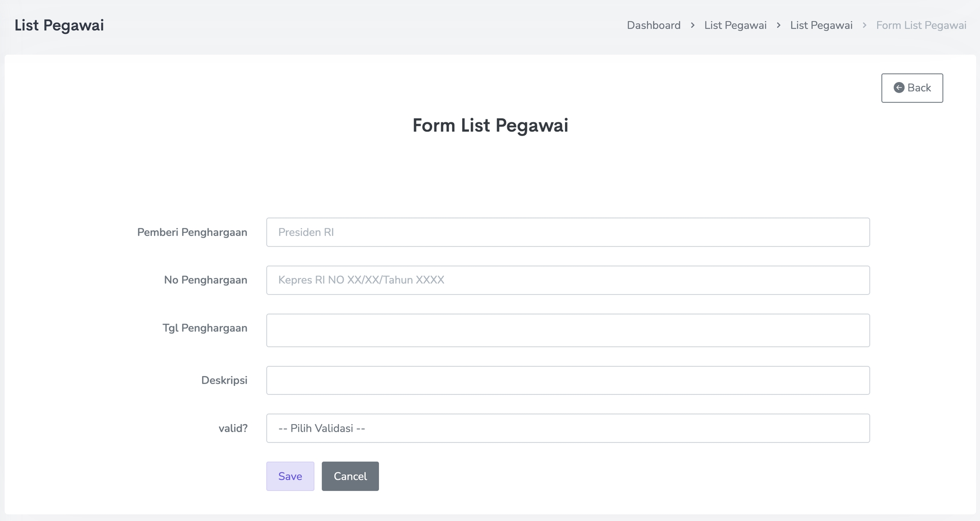Click List Pegawai breadcrumb right after Dashboard
Screen dimensions: 980x521
[735, 25]
